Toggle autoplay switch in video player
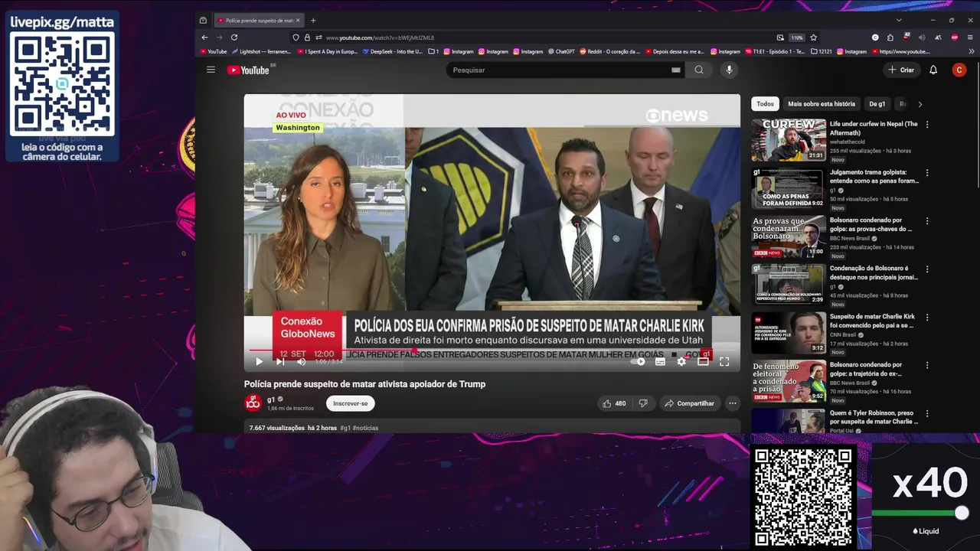 [638, 361]
